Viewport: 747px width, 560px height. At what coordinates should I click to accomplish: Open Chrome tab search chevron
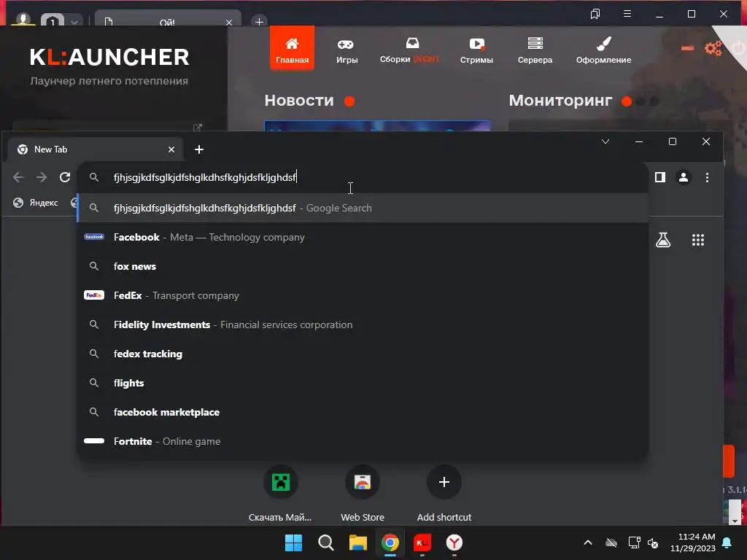tap(605, 141)
